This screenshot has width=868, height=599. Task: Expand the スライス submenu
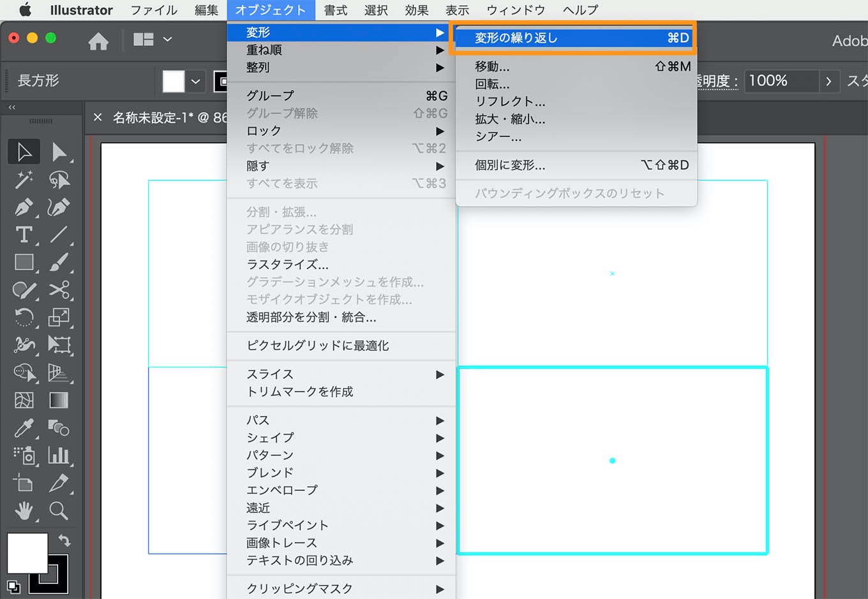tap(341, 374)
